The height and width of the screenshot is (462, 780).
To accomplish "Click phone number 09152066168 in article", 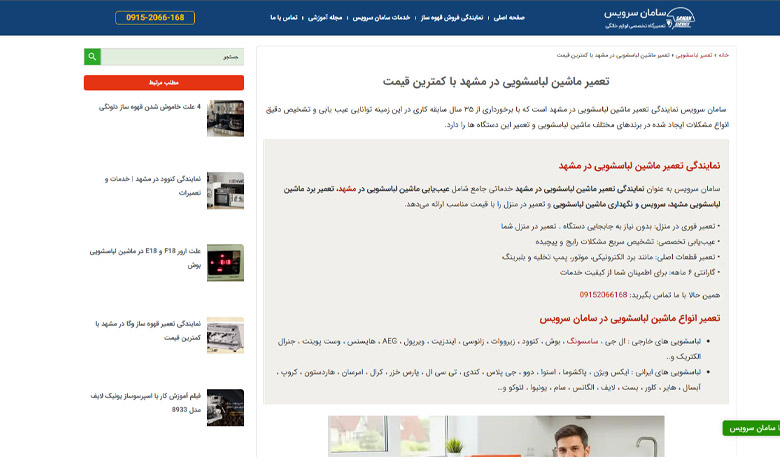I will 603,295.
